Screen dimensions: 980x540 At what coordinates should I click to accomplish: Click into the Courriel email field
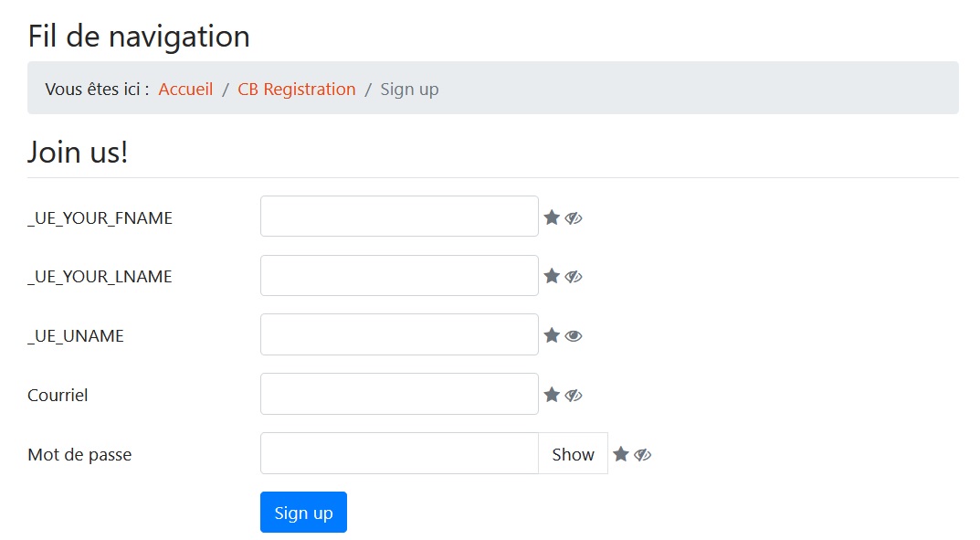click(399, 395)
